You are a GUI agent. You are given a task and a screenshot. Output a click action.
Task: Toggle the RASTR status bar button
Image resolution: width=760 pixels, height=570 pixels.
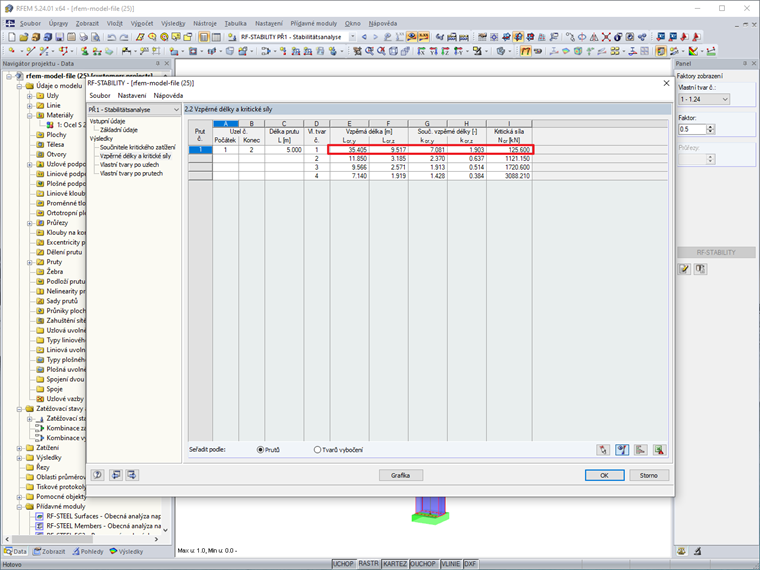pyautogui.click(x=368, y=564)
